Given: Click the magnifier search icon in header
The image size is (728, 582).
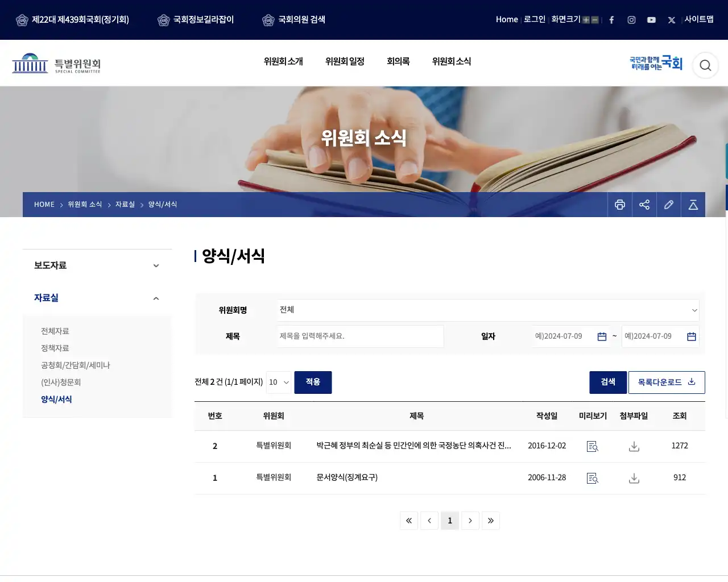Looking at the screenshot, I should (705, 65).
